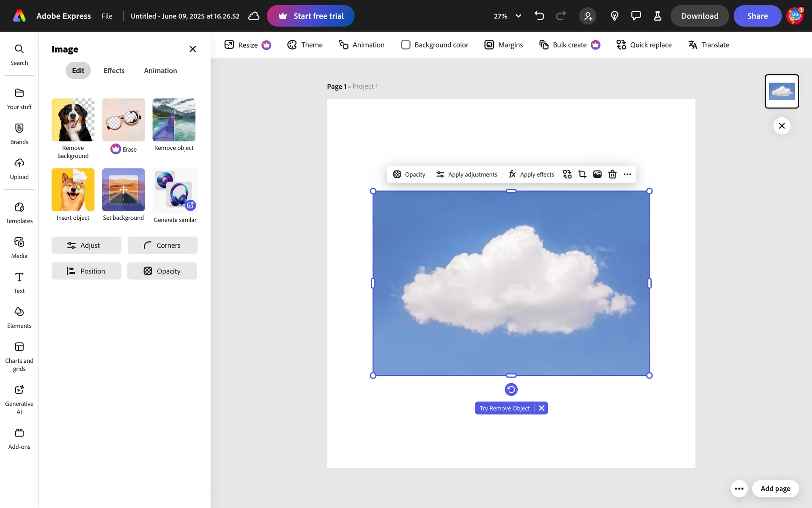This screenshot has height=508, width=812.
Task: Click the cloud sync status icon
Action: point(254,16)
